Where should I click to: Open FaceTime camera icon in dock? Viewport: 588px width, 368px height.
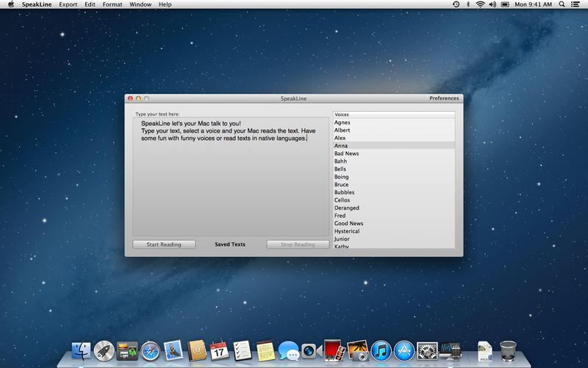click(311, 352)
